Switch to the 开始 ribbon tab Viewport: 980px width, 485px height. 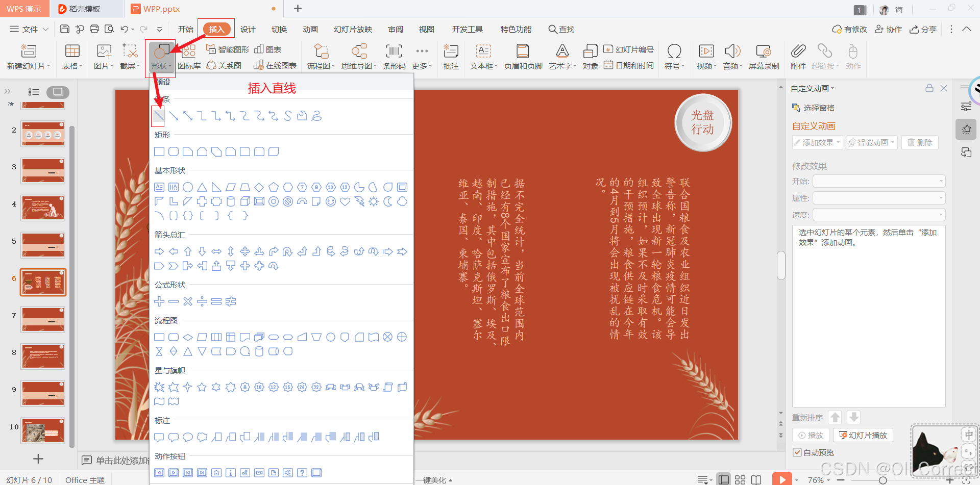tap(185, 29)
